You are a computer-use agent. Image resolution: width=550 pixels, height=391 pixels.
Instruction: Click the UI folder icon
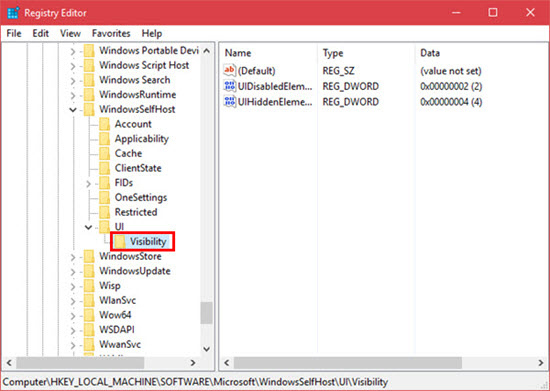pos(105,227)
